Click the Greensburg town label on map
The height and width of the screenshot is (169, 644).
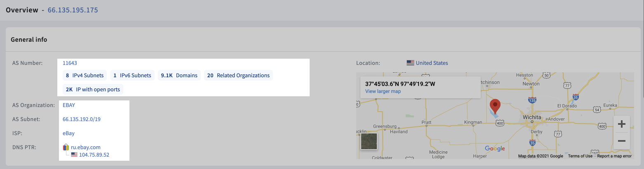pos(384,126)
